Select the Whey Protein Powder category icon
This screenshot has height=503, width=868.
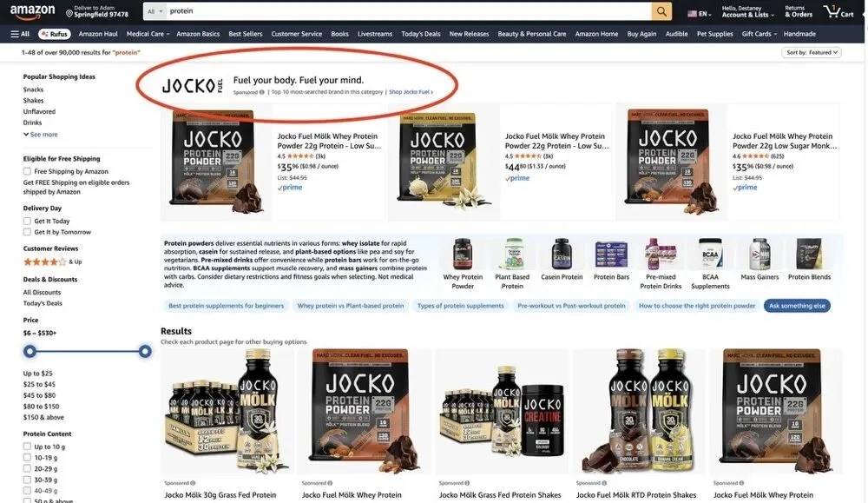(463, 254)
